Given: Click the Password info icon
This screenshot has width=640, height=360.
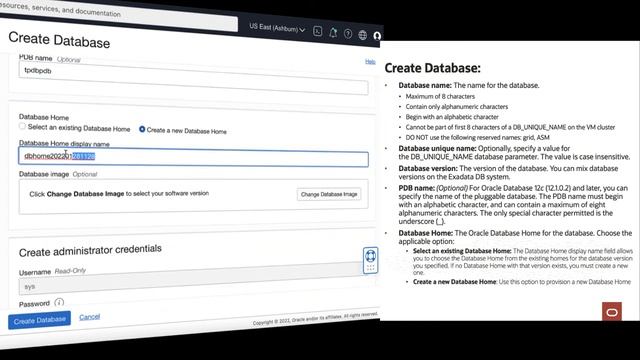Looking at the screenshot, I should 59,302.
